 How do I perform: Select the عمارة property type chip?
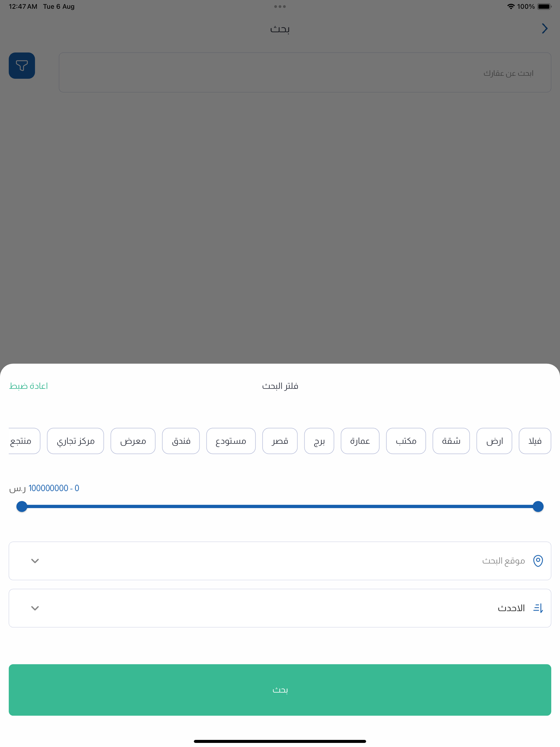point(360,441)
